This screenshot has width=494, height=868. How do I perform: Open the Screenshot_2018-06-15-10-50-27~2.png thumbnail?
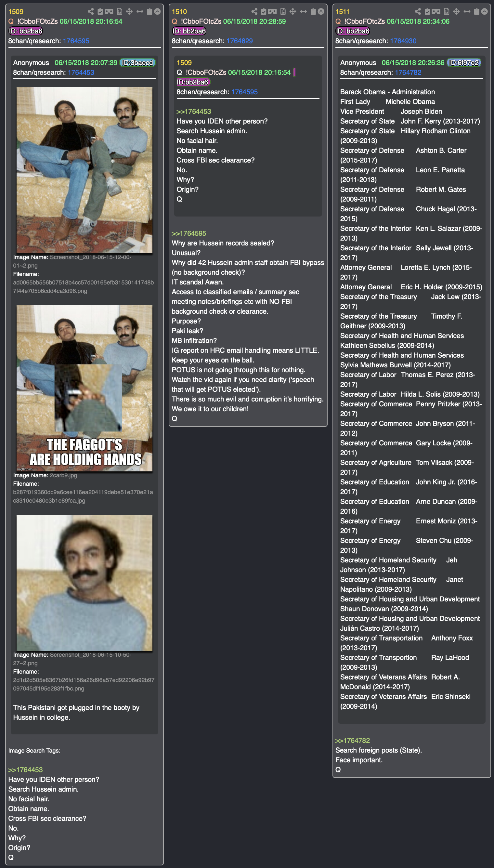coord(84,583)
